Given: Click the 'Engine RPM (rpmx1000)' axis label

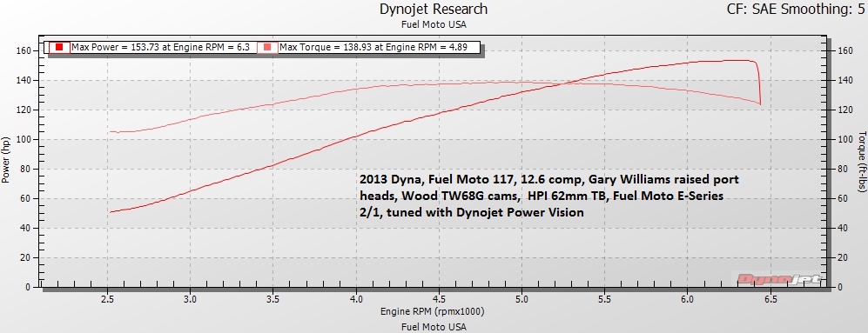Looking at the screenshot, I should (433, 311).
